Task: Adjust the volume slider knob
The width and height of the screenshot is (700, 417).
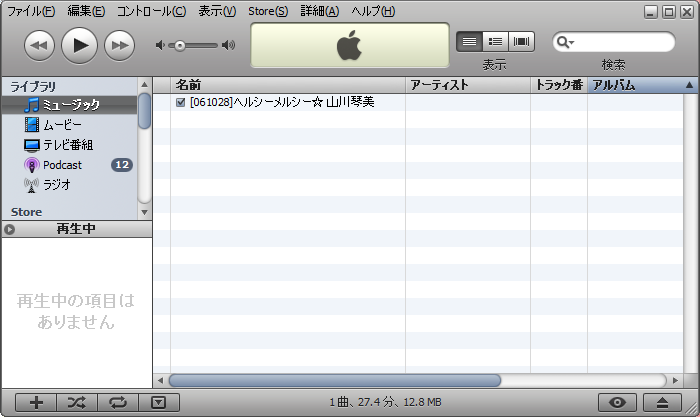Action: pos(179,46)
